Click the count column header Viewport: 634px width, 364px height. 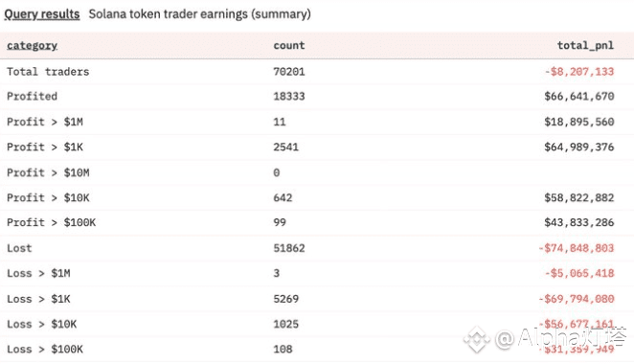click(288, 45)
